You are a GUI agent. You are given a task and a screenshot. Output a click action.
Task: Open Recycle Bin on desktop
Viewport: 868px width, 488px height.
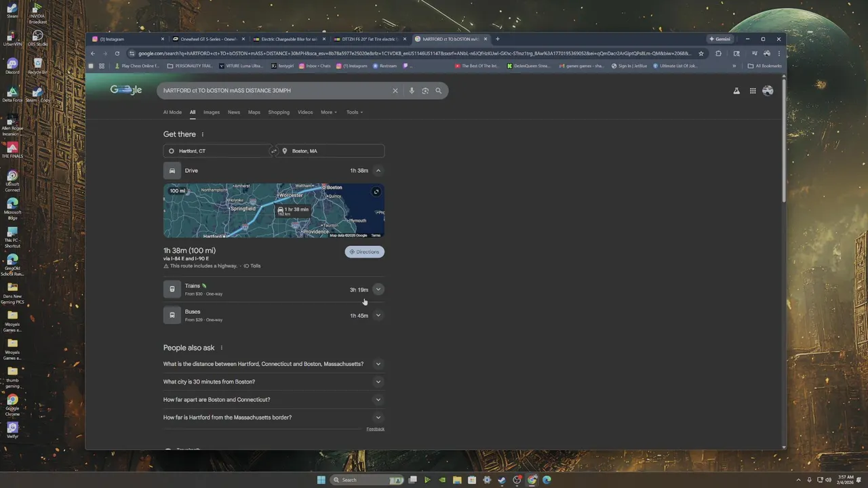38,66
